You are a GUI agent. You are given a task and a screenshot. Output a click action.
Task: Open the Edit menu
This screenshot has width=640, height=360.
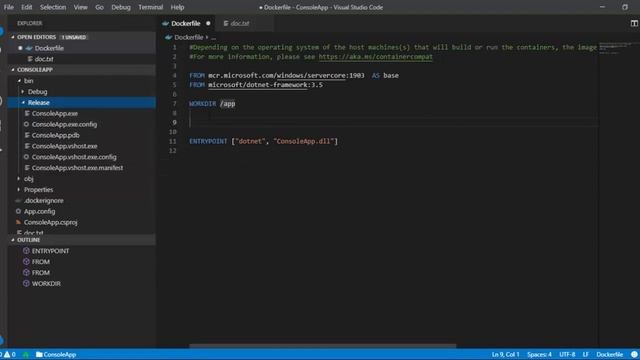click(x=27, y=7)
